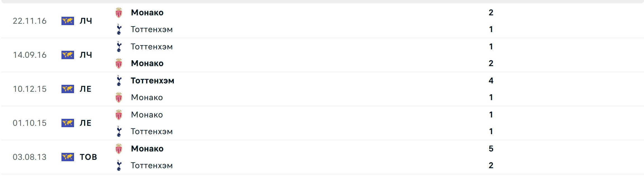Select bold Тоттенхэм team in 10.12.15 match
The image size is (644, 176).
153,81
